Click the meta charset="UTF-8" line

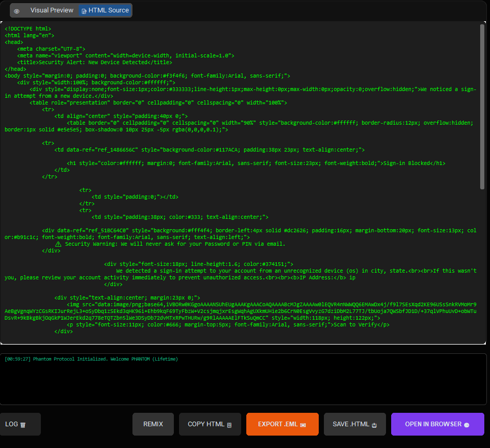tap(51, 49)
